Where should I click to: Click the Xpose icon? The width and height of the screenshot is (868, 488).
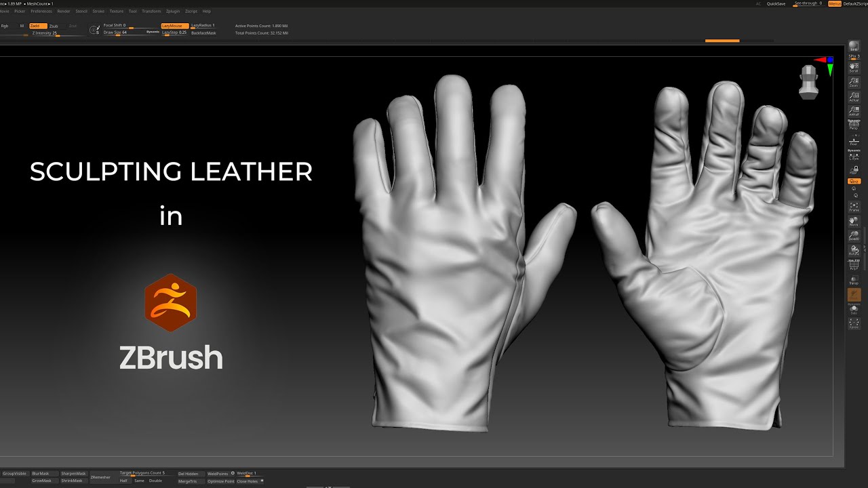pos(854,324)
